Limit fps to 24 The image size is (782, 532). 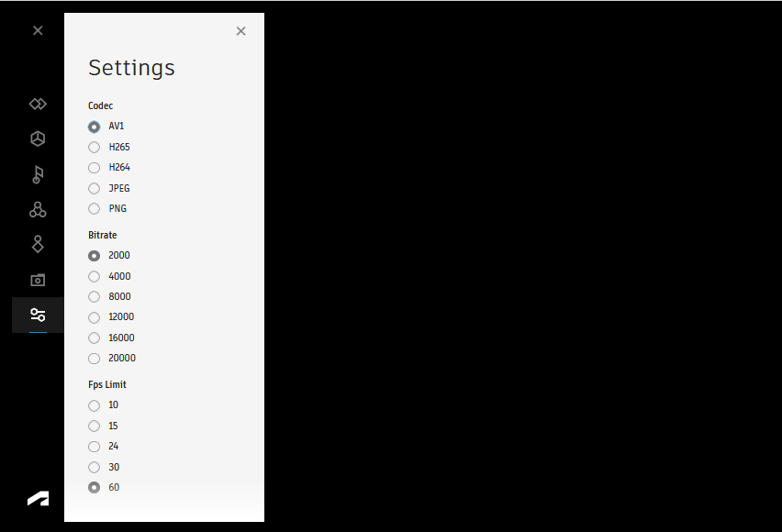(x=95, y=447)
